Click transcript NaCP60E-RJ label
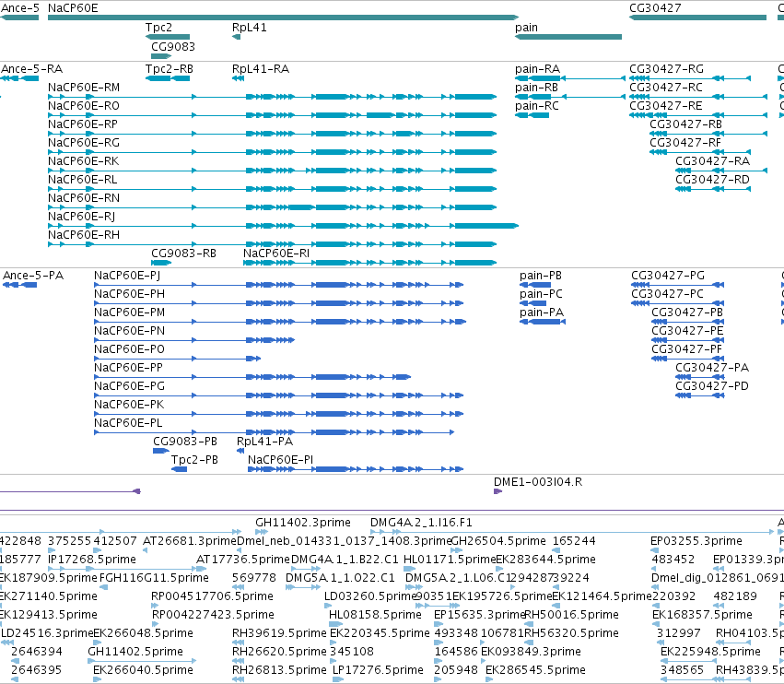Viewport: 784px width, 684px height. (x=81, y=217)
